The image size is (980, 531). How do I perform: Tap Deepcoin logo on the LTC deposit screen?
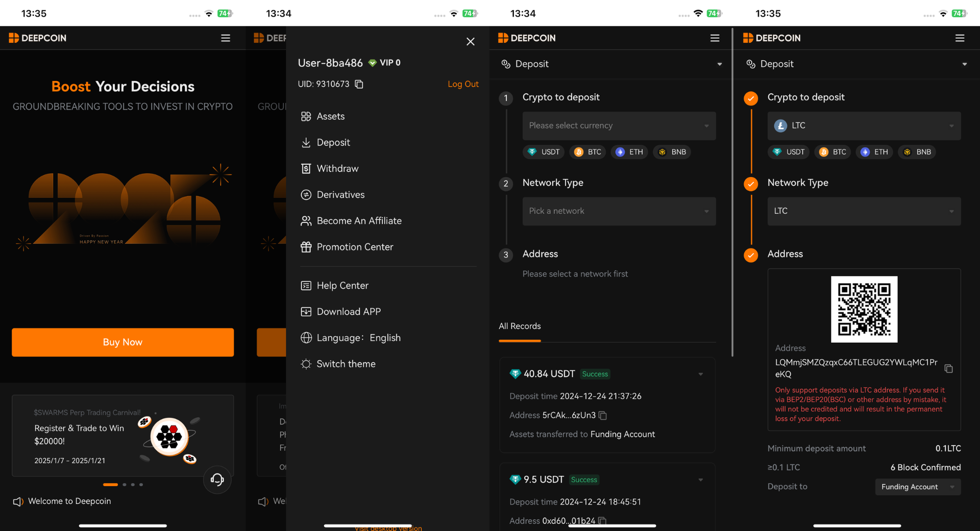pos(772,38)
